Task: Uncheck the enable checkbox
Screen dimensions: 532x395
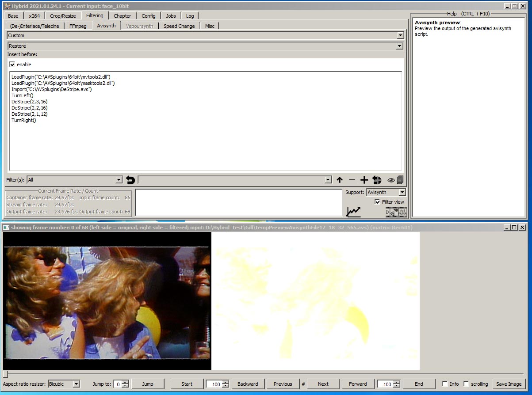Action: coord(12,65)
